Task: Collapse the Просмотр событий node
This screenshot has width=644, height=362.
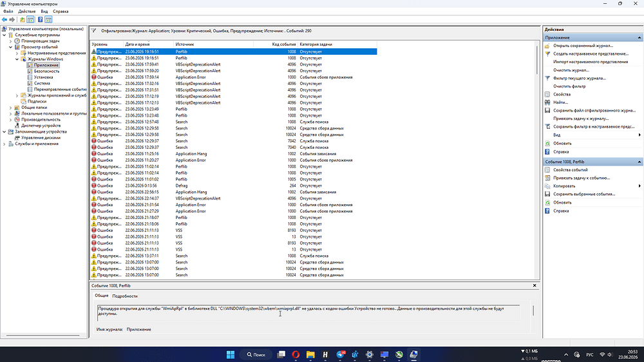Action: point(11,47)
